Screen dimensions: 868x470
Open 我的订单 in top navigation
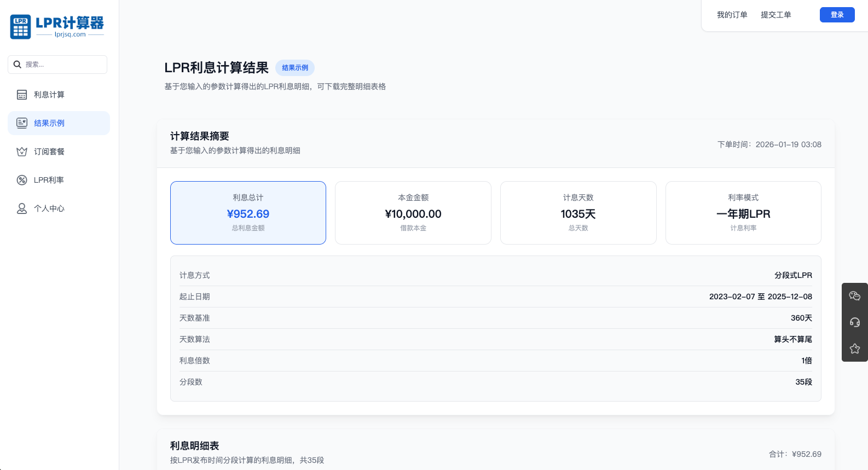pyautogui.click(x=732, y=15)
